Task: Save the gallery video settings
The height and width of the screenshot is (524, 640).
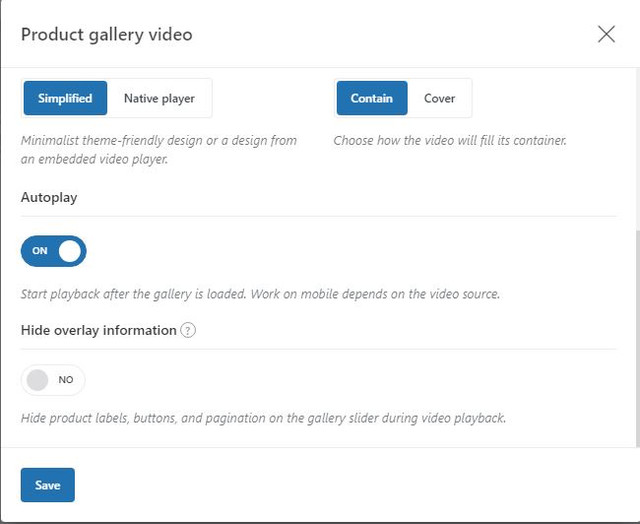Action: 48,485
